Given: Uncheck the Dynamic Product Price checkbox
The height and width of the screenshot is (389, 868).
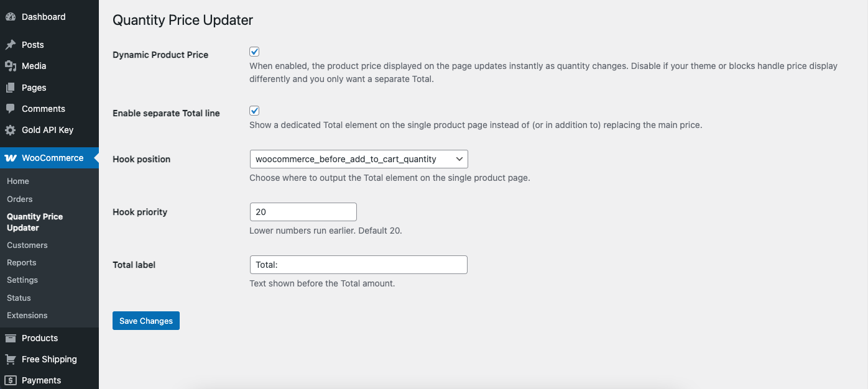Looking at the screenshot, I should coord(254,52).
